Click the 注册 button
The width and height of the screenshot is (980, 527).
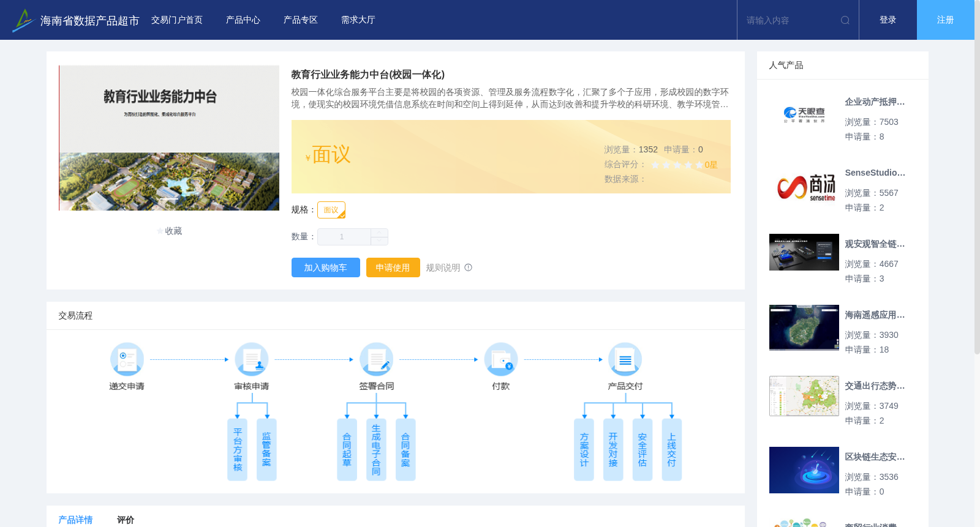[x=946, y=20]
